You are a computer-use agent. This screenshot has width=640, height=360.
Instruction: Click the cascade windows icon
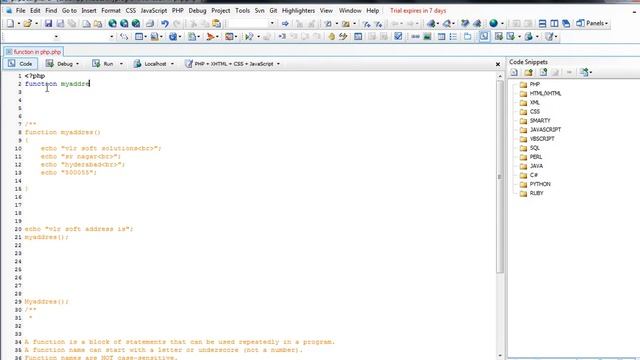566,24
